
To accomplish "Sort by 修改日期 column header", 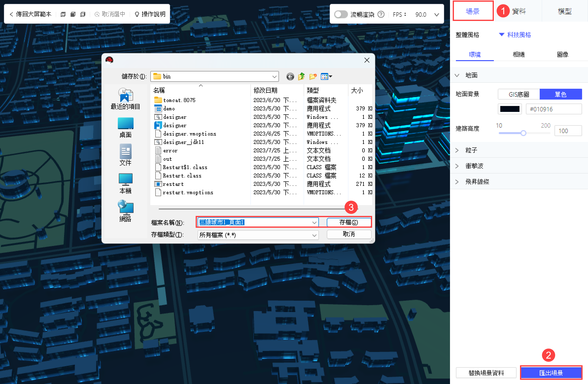I will [x=277, y=90].
